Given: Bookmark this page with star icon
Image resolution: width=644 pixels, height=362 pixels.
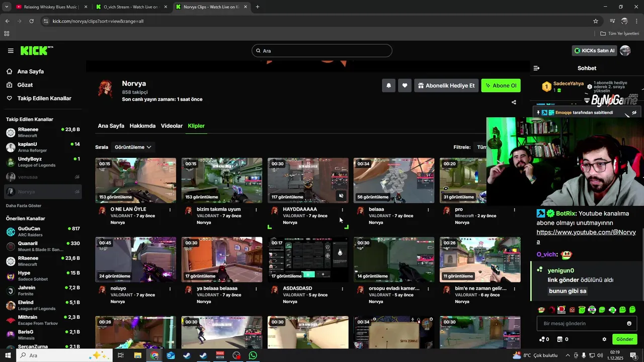Looking at the screenshot, I should (596, 21).
